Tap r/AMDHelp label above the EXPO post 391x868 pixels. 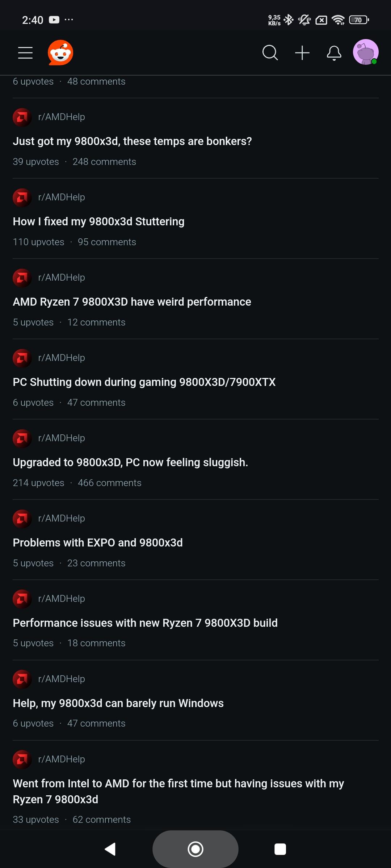(62, 518)
